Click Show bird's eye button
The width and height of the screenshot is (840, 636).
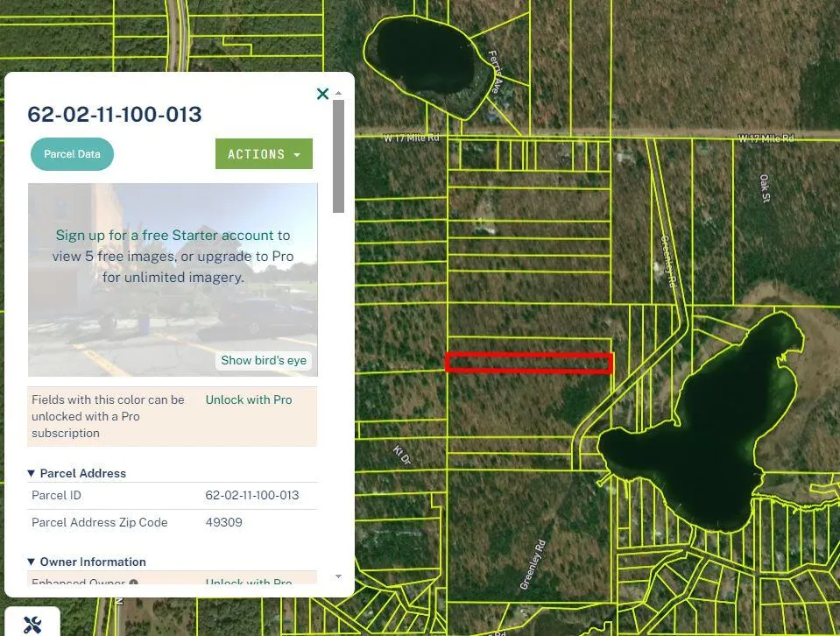[x=264, y=360]
